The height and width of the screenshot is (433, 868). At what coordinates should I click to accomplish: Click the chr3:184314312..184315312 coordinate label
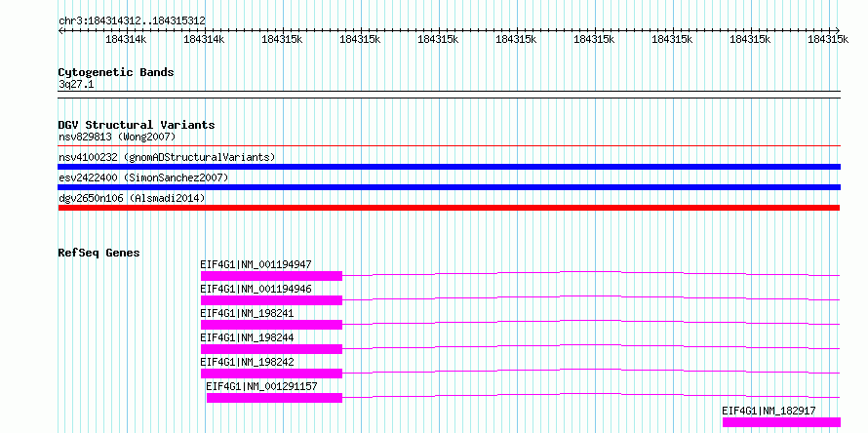pos(132,20)
